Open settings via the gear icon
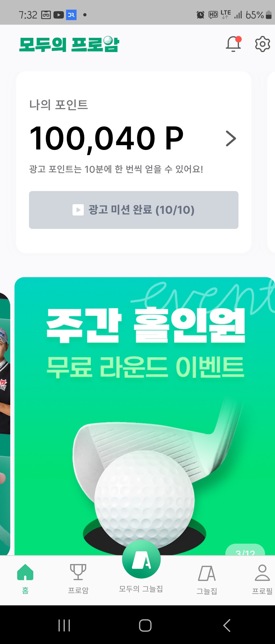 pyautogui.click(x=262, y=44)
